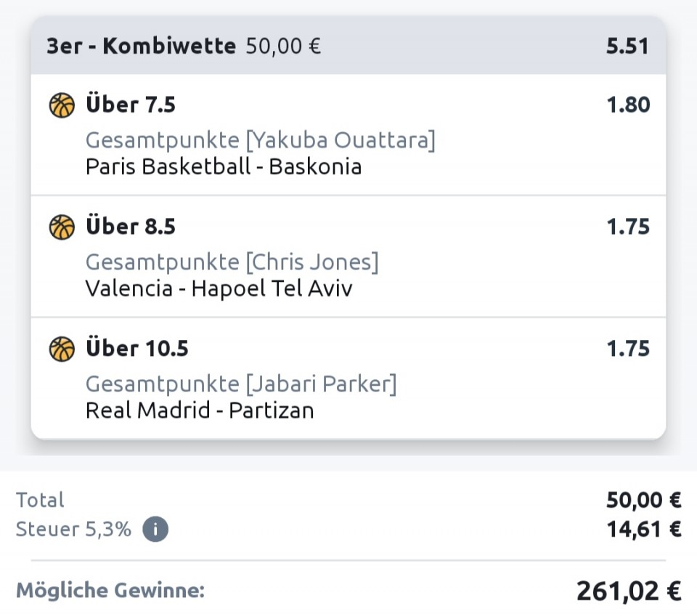Viewport: 697px width, 616px height.
Task: Click the 50,00 € stake in the header
Action: pyautogui.click(x=283, y=46)
